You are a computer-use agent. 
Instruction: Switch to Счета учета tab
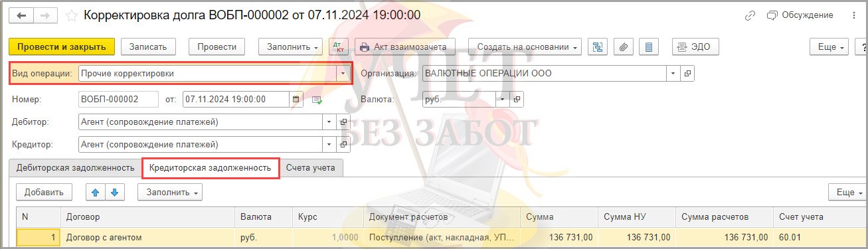tap(311, 168)
